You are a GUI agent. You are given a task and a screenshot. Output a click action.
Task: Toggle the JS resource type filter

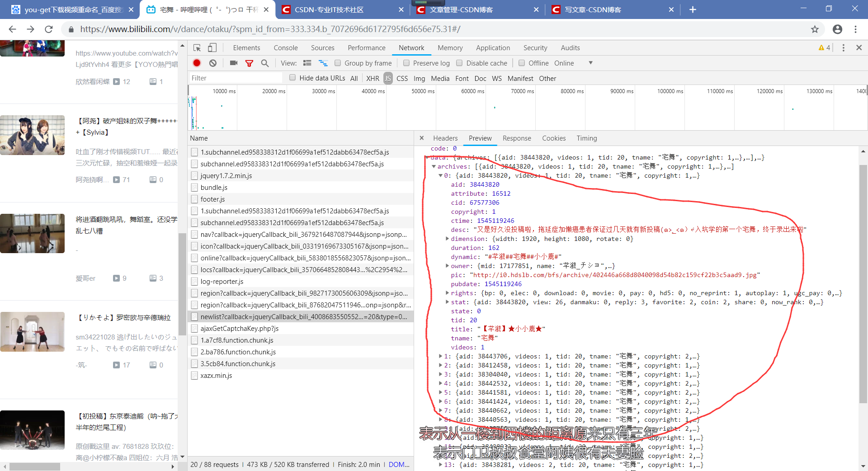388,78
